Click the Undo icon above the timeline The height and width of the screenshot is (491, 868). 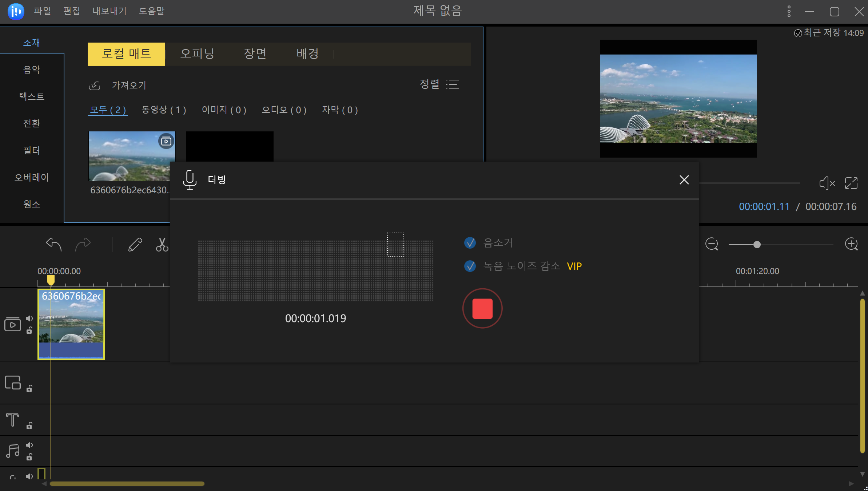pyautogui.click(x=53, y=244)
